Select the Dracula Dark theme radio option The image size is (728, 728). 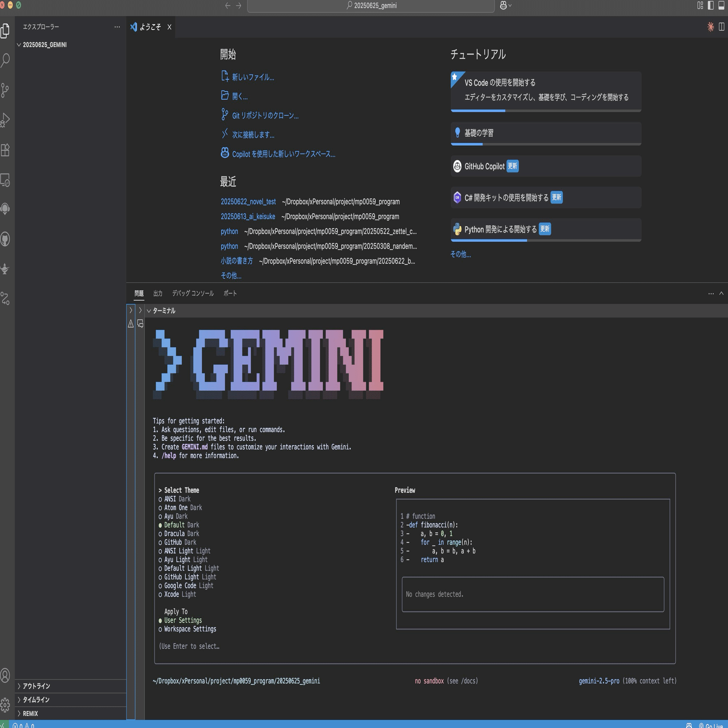coord(180,534)
